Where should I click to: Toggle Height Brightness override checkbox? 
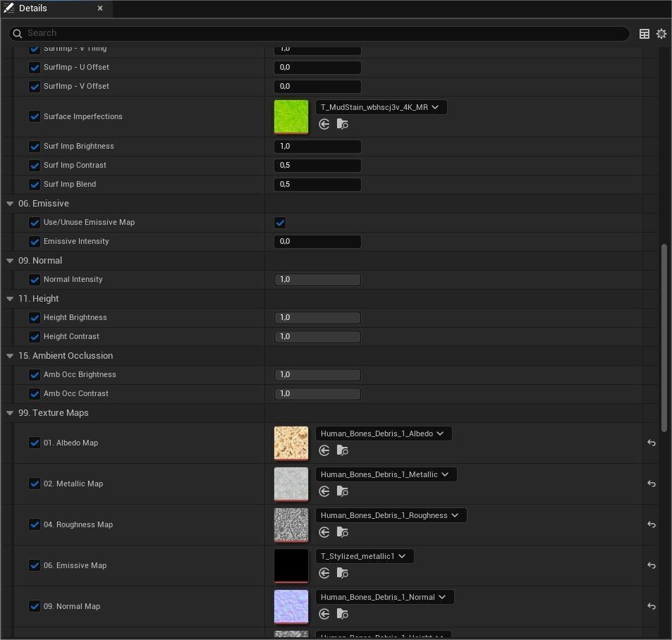35,318
